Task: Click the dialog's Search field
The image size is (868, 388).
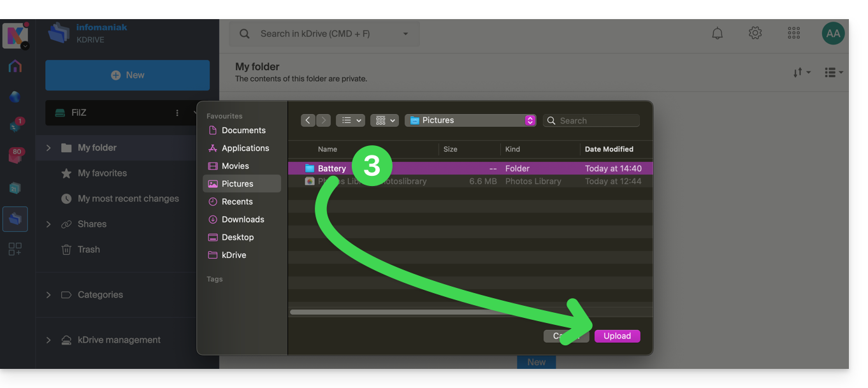Action: pos(597,120)
